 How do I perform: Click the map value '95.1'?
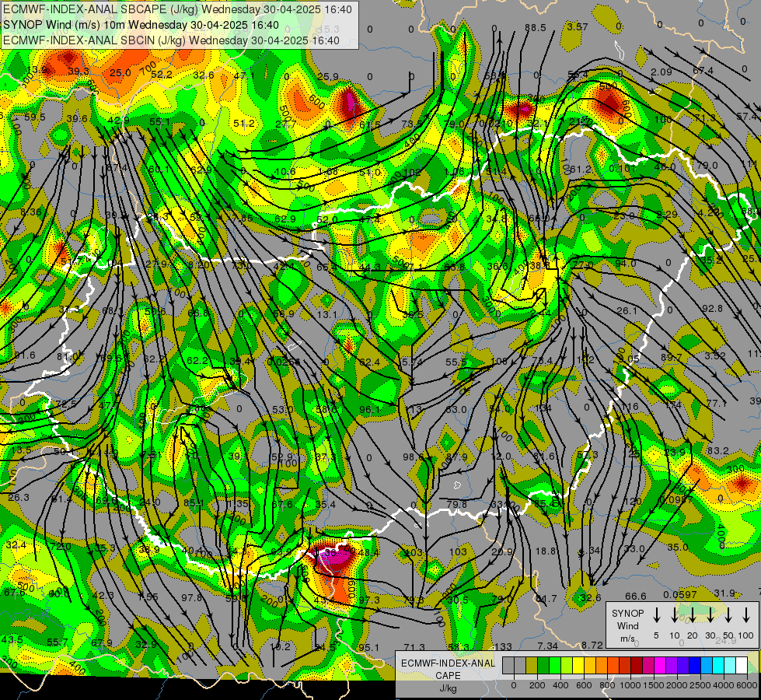pos(369,648)
